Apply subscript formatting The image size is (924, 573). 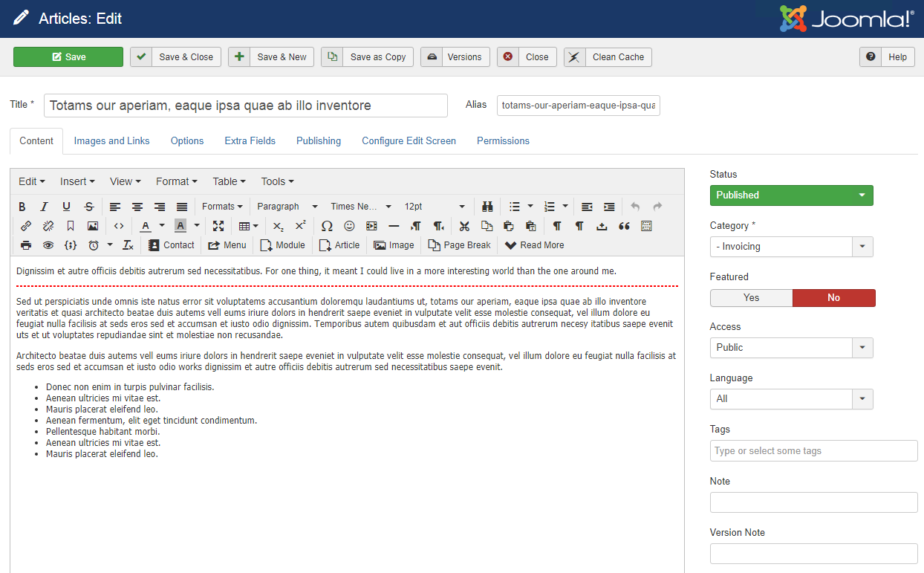[x=278, y=226]
